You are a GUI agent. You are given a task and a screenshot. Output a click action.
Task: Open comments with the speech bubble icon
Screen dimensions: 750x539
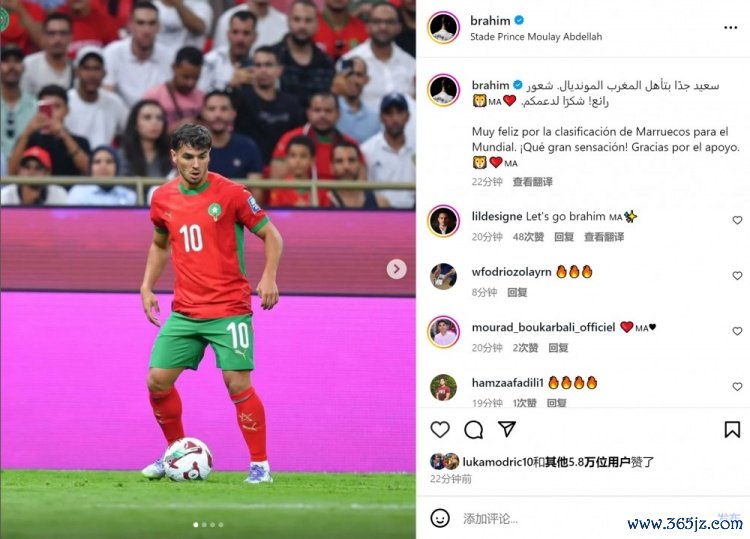coord(474,430)
